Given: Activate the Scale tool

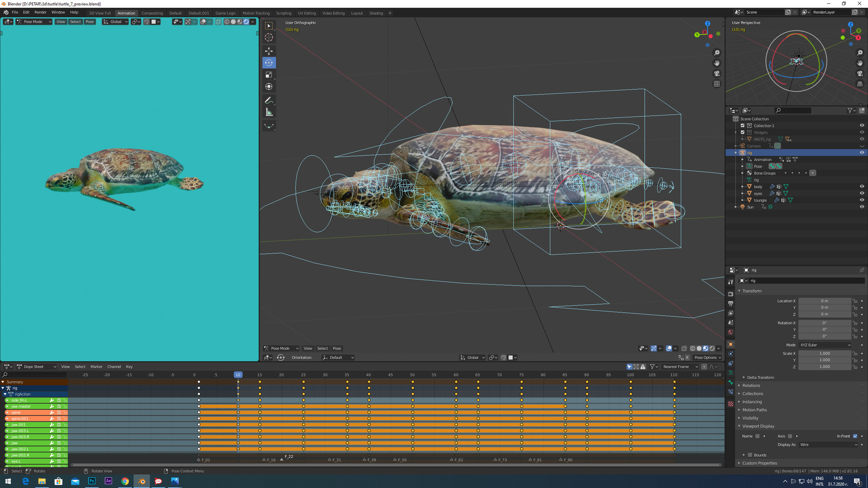Looking at the screenshot, I should point(269,74).
